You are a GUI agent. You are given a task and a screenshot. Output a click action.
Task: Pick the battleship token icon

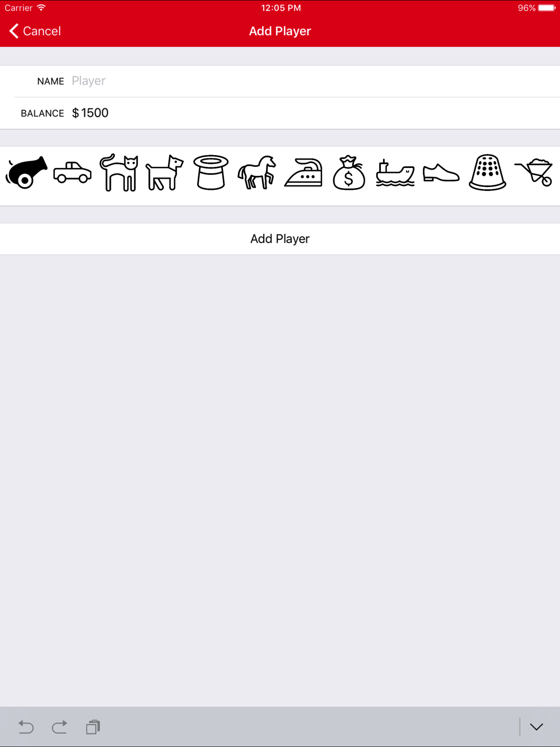point(395,172)
